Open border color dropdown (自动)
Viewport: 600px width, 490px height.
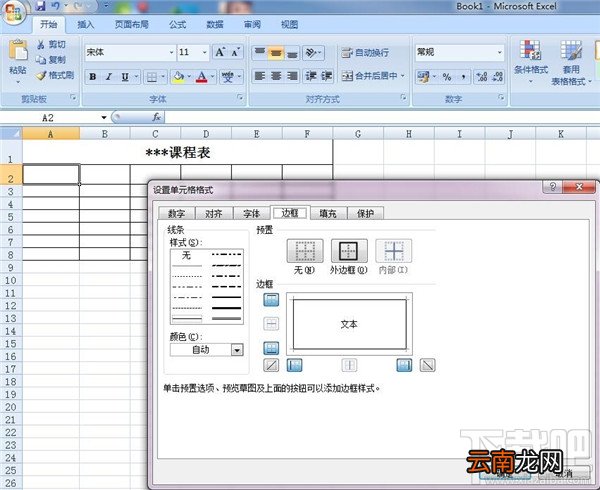237,350
